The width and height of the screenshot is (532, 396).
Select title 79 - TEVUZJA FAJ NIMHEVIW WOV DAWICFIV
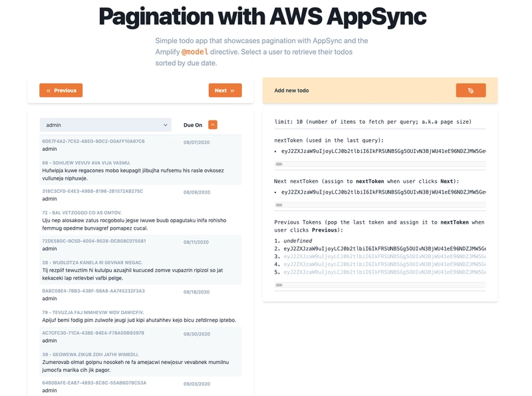[93, 312]
